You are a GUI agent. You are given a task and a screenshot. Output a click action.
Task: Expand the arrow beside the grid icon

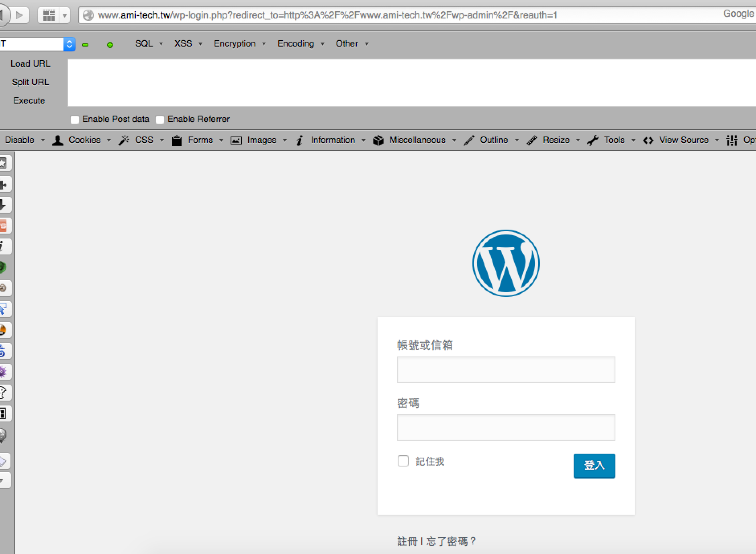coord(64,16)
